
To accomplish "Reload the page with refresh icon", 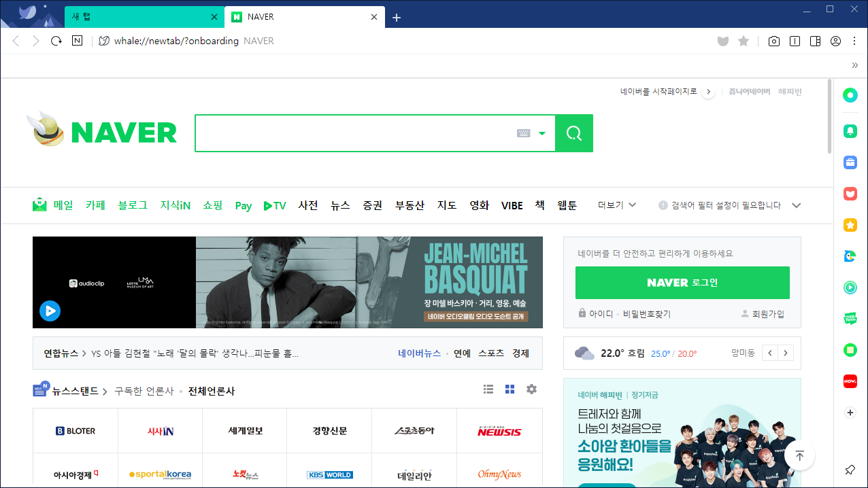I will pos(56,41).
